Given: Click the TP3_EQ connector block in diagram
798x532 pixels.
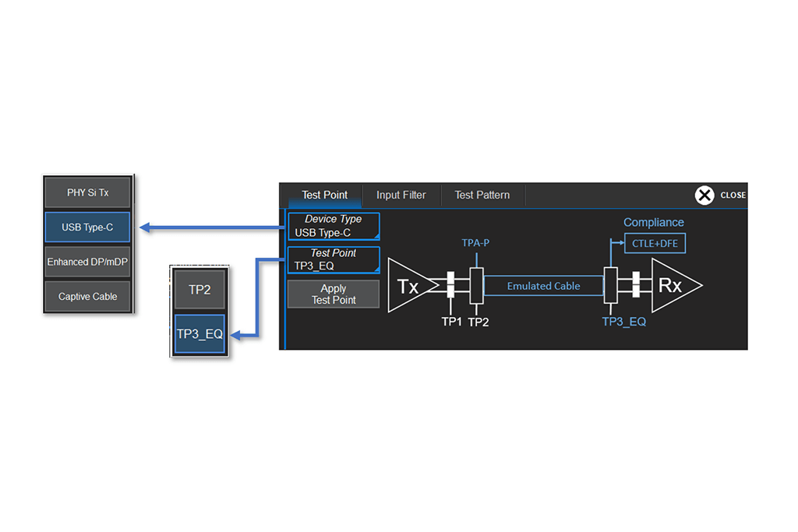Looking at the screenshot, I should pos(610,286).
